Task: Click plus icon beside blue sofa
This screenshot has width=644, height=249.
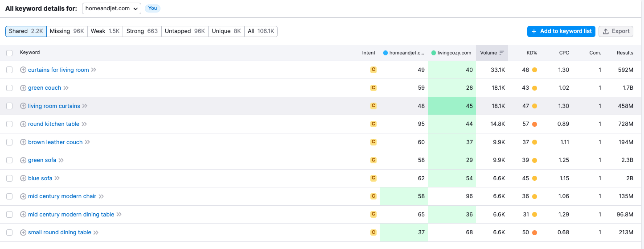Action: (23, 178)
